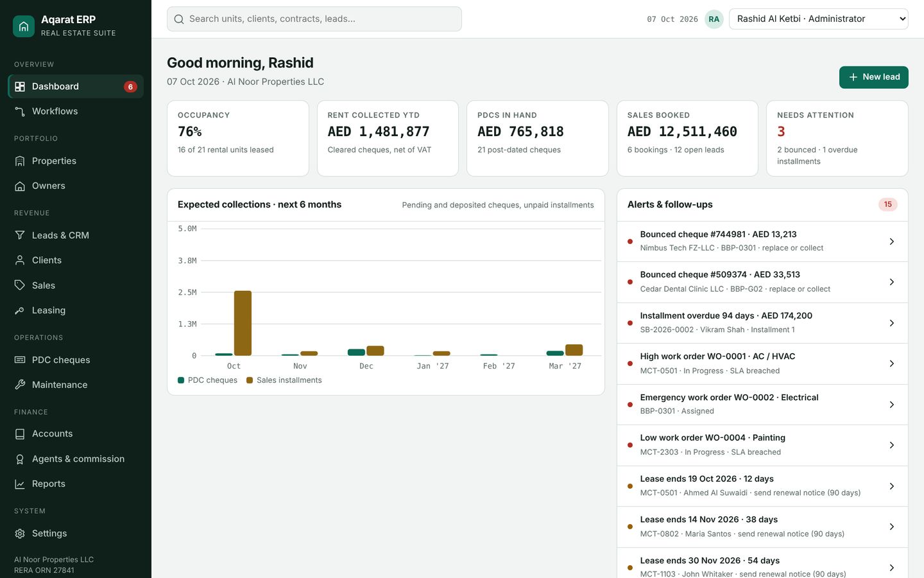Click the Settings gear icon
The image size is (924, 578).
[20, 534]
